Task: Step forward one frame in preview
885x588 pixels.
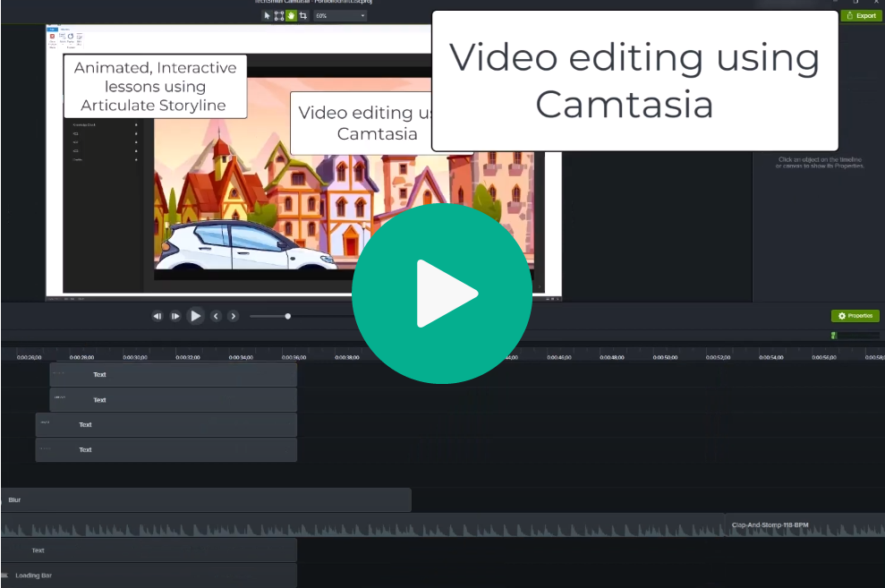Action: (x=175, y=316)
